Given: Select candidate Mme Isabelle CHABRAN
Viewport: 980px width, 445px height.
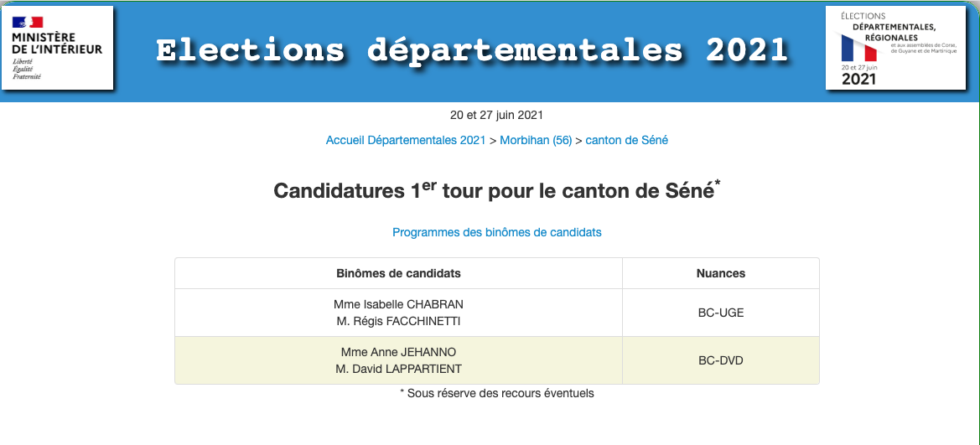Looking at the screenshot, I should pos(398,304).
